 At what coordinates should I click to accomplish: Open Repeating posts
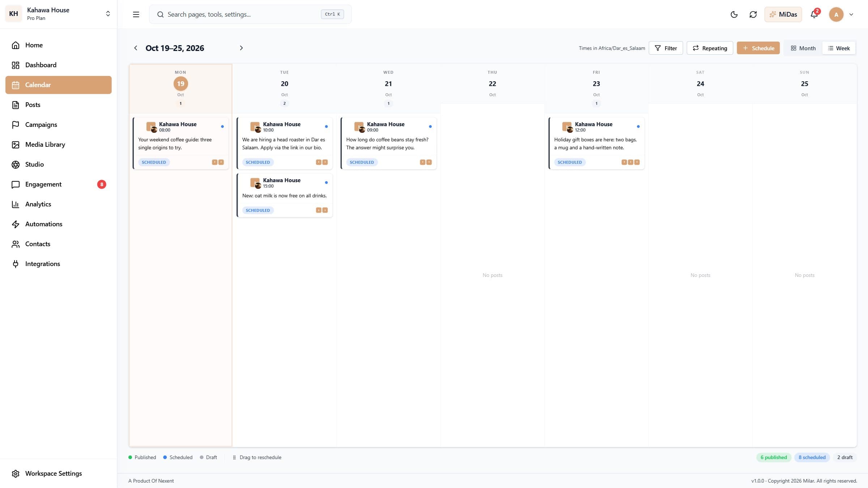point(710,48)
